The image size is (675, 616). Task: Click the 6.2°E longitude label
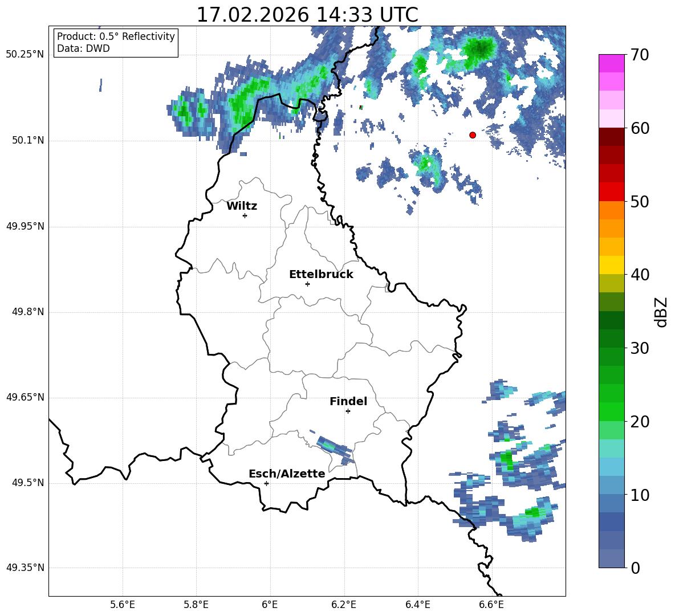point(344,605)
